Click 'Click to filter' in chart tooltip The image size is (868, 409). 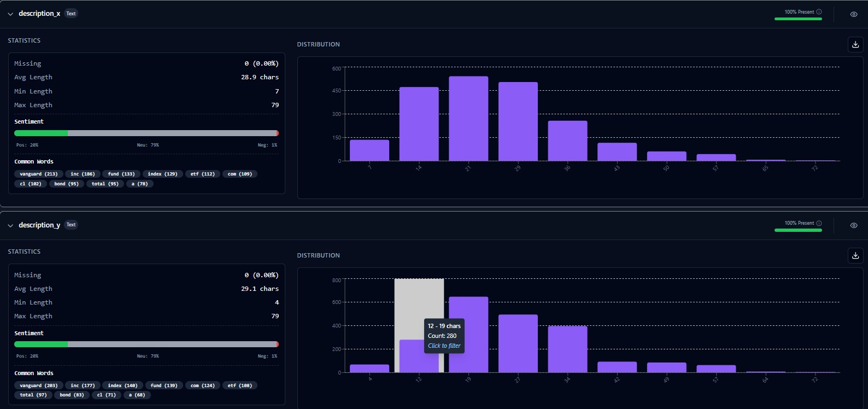point(444,346)
